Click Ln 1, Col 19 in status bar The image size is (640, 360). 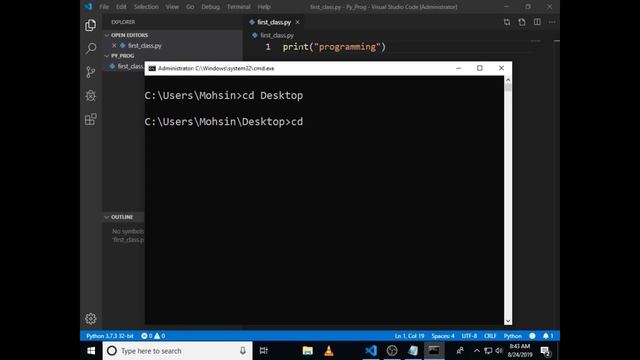point(409,336)
